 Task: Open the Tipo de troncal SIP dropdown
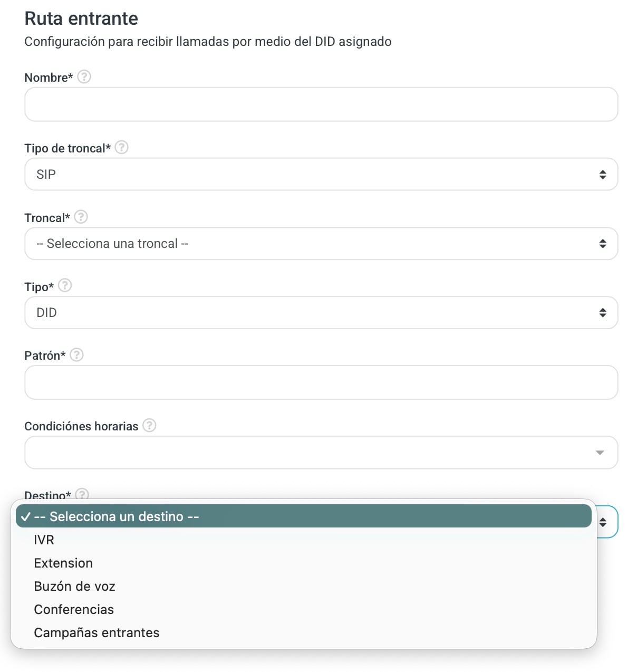pos(321,174)
